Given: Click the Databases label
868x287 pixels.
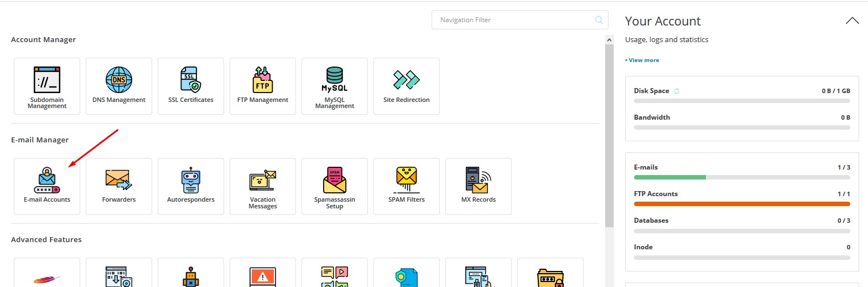Looking at the screenshot, I should [651, 221].
